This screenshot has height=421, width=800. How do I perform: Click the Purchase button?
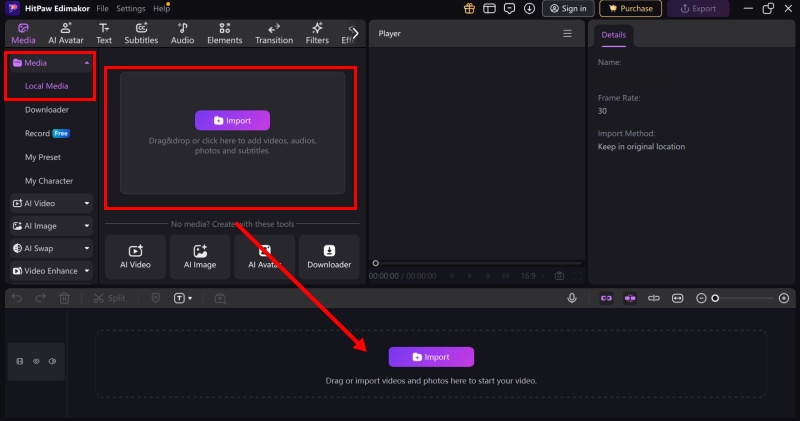click(x=631, y=9)
